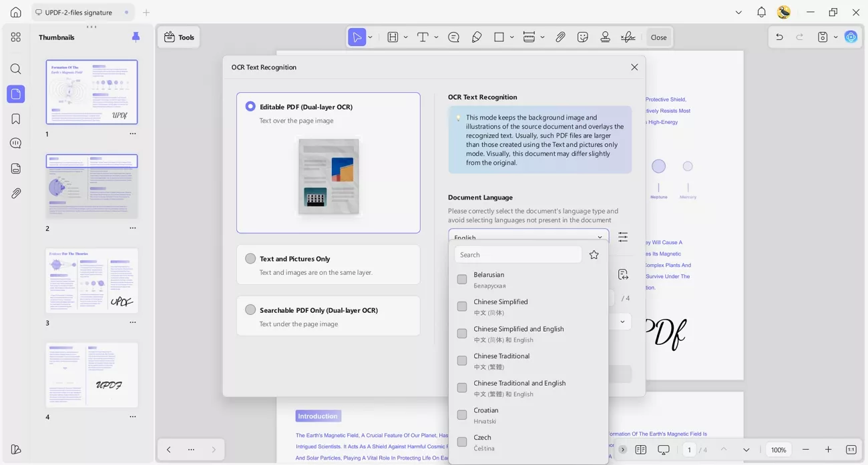Click the Signature tool in the toolbar

[x=628, y=37]
